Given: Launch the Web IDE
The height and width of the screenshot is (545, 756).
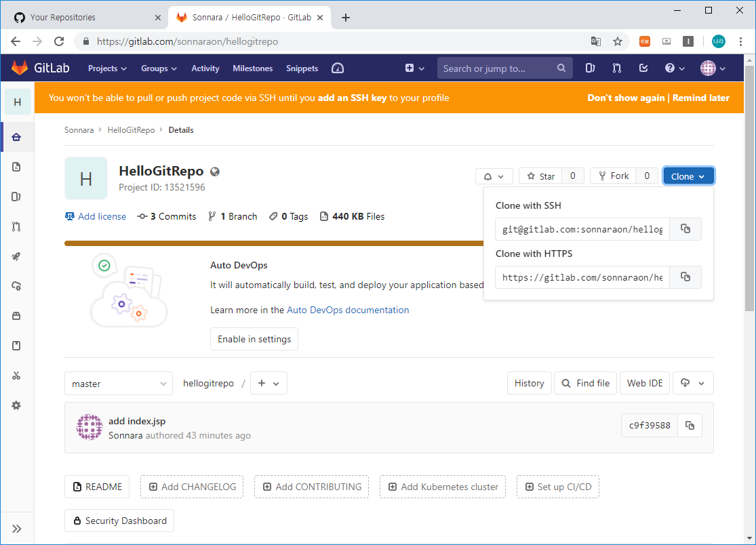Looking at the screenshot, I should 645,384.
